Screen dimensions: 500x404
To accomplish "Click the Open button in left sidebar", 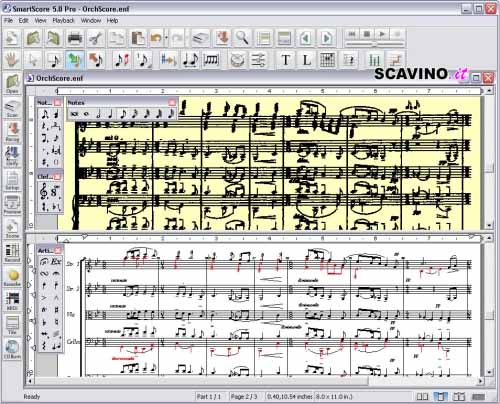I will [x=12, y=84].
